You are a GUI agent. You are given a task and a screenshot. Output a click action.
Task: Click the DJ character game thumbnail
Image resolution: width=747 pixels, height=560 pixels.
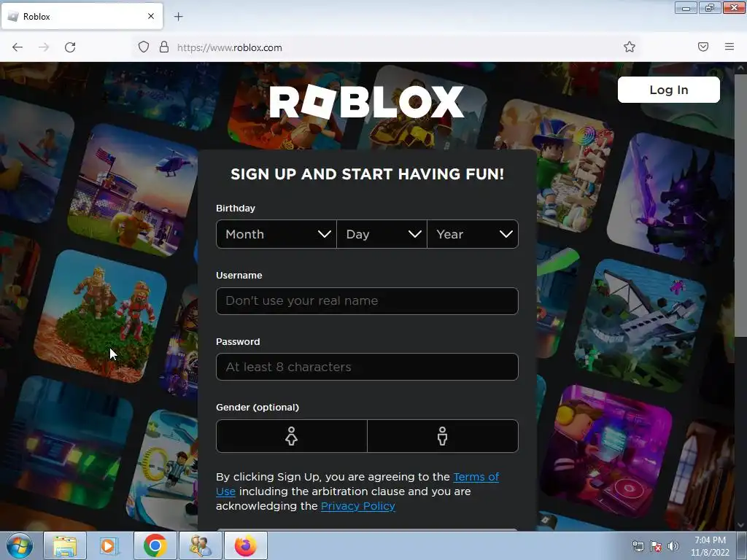point(606,451)
